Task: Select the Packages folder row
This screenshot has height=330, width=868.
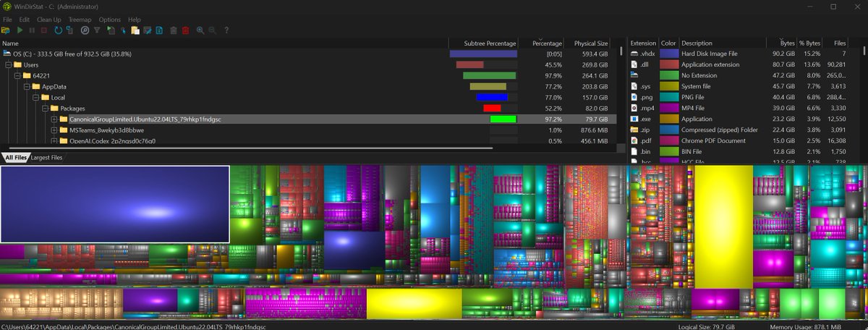Action: coord(308,108)
